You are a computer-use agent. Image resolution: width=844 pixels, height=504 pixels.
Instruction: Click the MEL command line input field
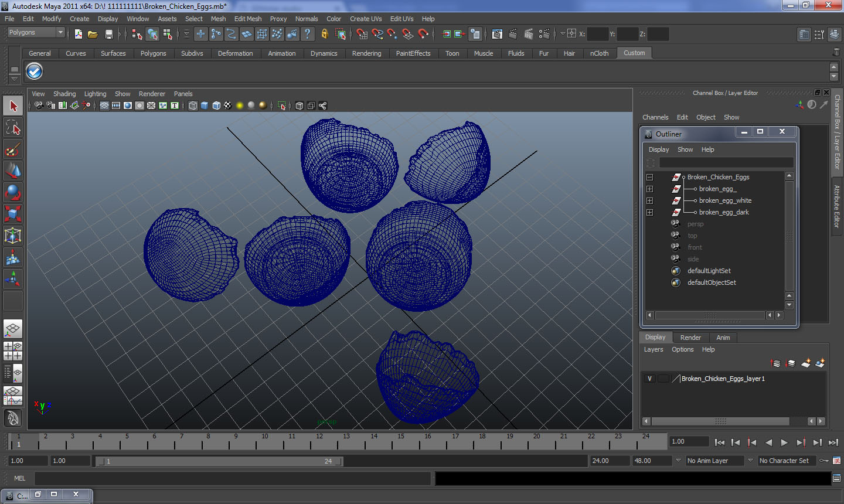tap(233, 478)
